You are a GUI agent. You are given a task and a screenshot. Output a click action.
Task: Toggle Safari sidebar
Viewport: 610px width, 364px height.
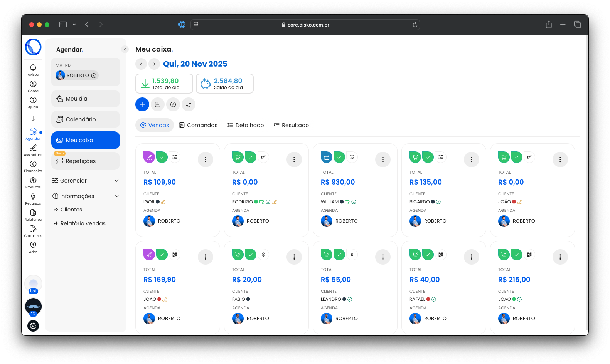tap(63, 25)
